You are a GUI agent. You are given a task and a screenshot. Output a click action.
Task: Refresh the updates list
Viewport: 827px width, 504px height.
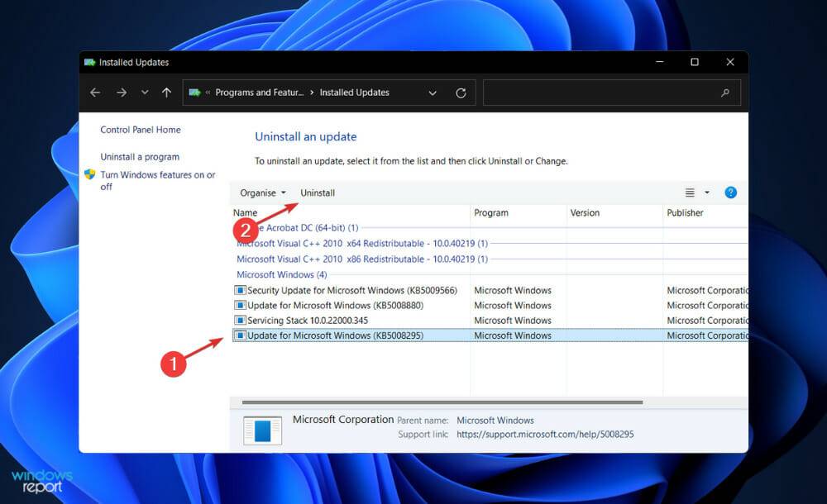click(461, 92)
